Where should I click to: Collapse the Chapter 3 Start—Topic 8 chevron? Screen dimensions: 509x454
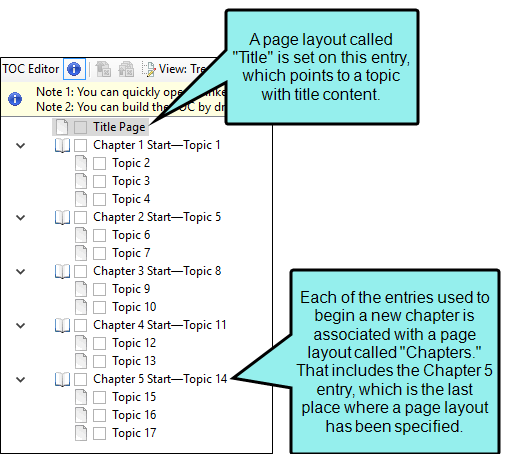[x=21, y=272]
